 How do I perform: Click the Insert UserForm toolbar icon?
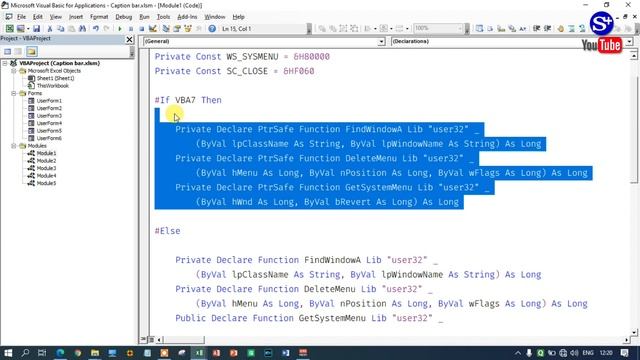(20, 29)
